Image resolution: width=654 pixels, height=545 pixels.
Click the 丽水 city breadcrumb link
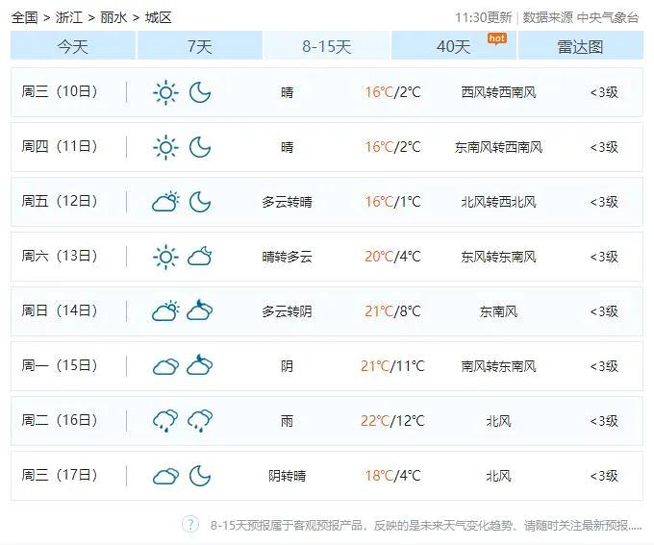point(114,17)
